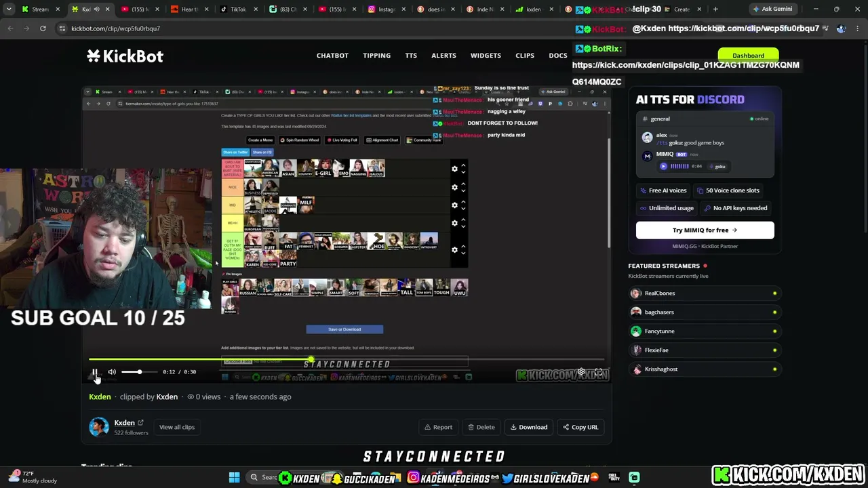Go back in browser history
This screenshot has height=488, width=868.
coord(10,28)
